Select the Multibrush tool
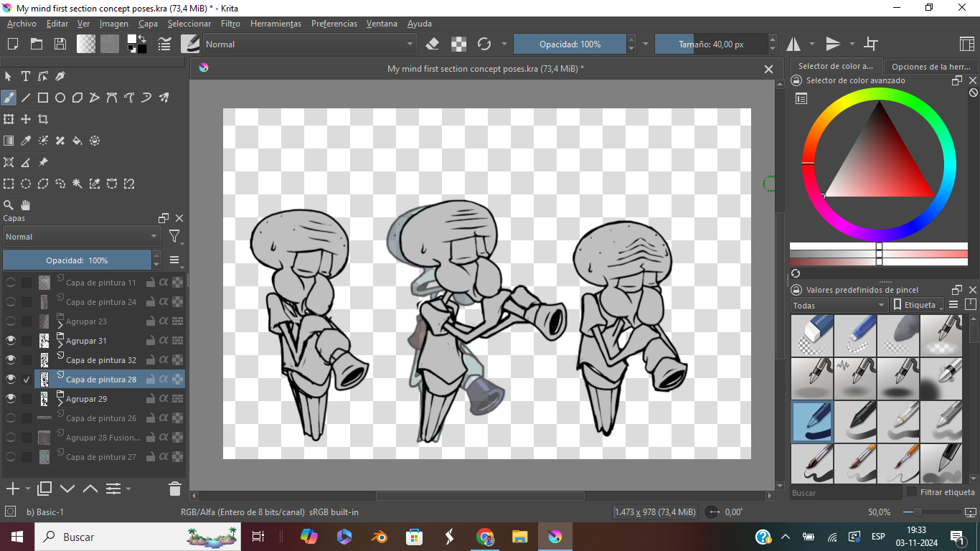 (x=164, y=98)
